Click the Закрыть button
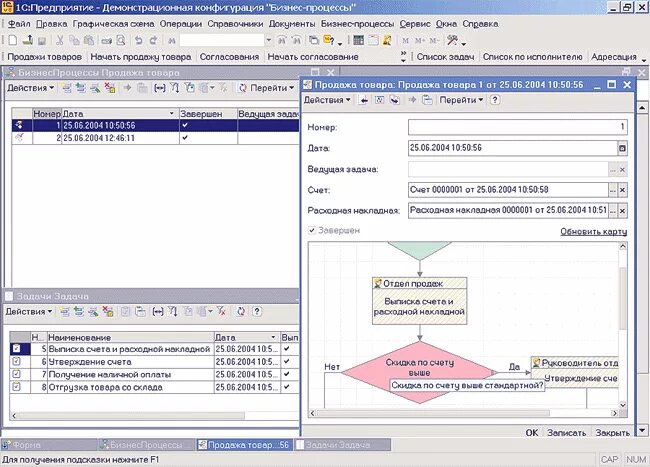Image resolution: width=650 pixels, height=467 pixels. [613, 433]
